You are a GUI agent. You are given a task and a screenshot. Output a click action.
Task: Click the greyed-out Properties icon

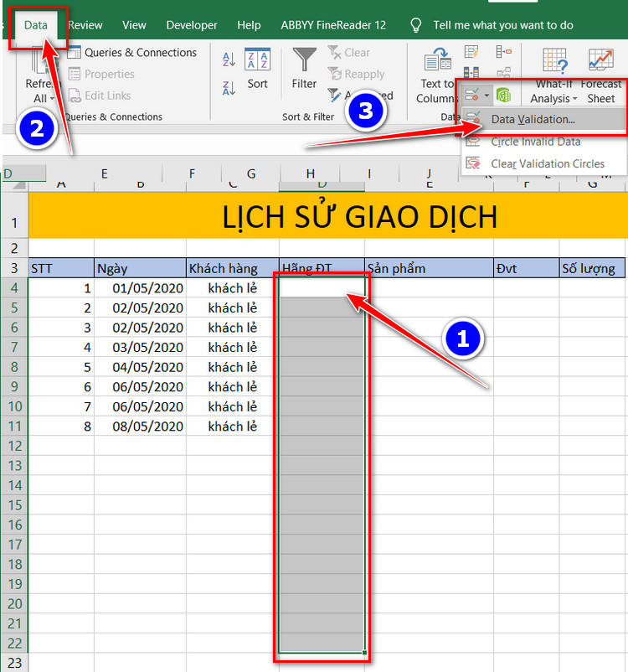click(75, 74)
